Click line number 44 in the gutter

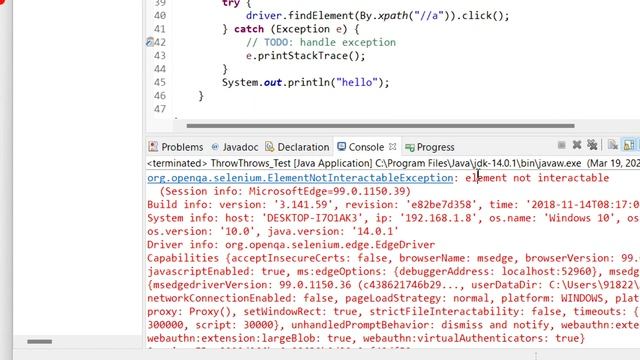pos(160,69)
